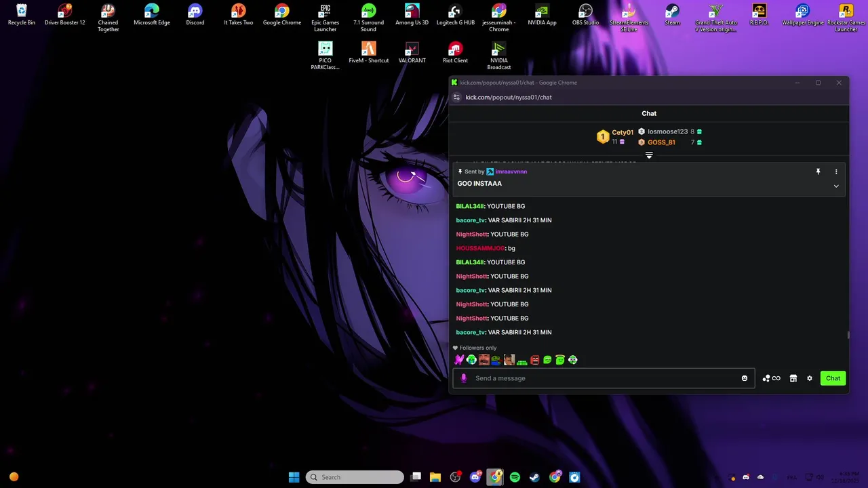Viewport: 868px width, 488px height.
Task: Select the R.E.P.O. desktop icon
Action: pyautogui.click(x=759, y=15)
